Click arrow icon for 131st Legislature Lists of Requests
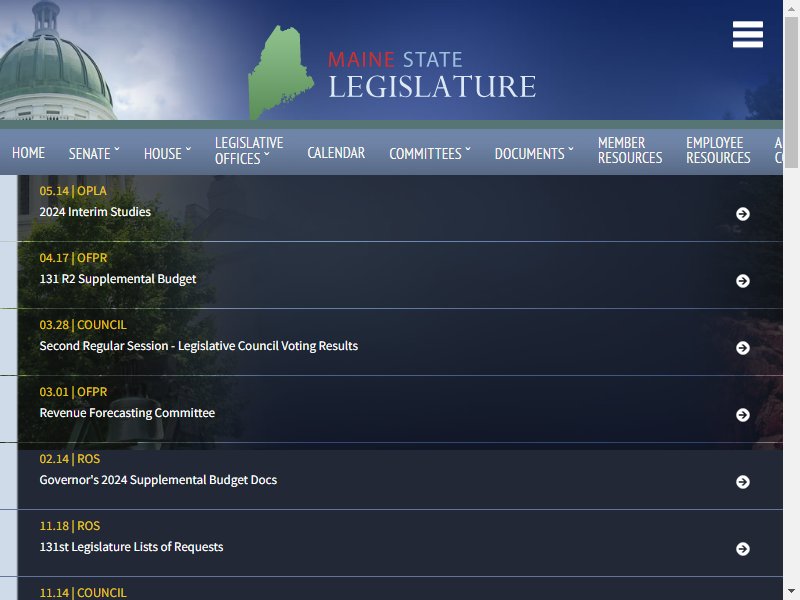Image resolution: width=800 pixels, height=600 pixels. pyautogui.click(x=743, y=548)
